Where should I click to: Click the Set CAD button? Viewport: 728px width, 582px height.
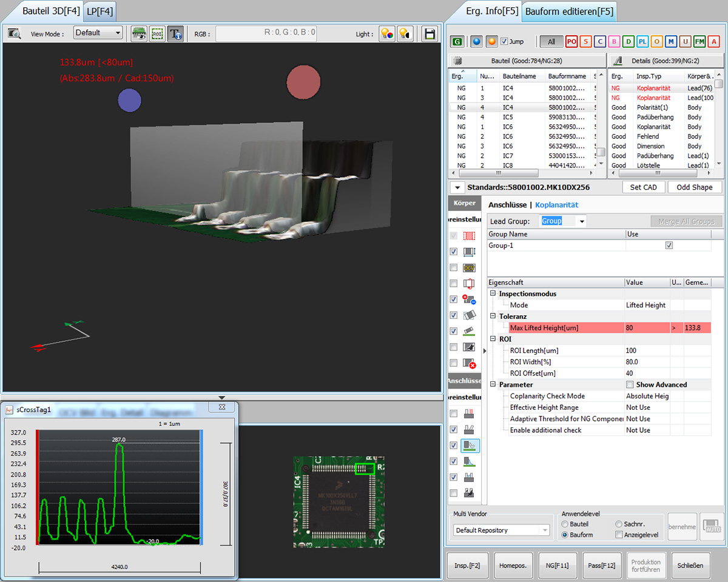[x=644, y=187]
